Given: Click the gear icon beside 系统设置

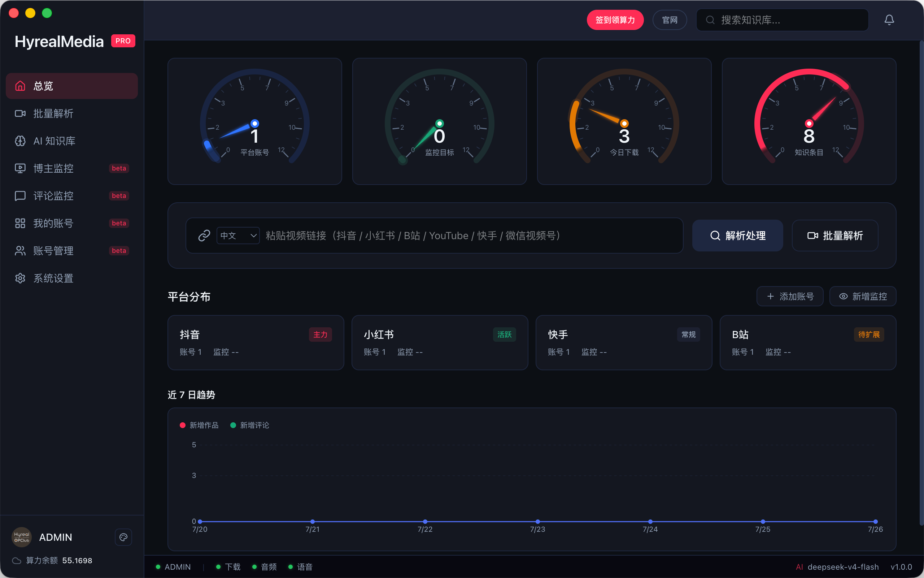Looking at the screenshot, I should [x=20, y=278].
